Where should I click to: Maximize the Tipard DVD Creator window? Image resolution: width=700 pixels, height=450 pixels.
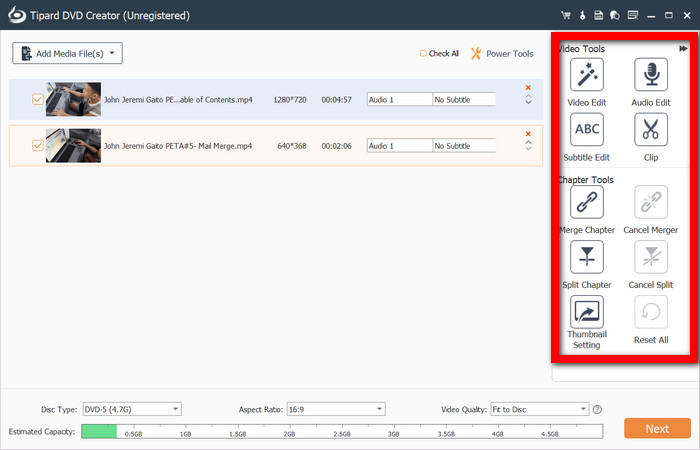click(669, 15)
